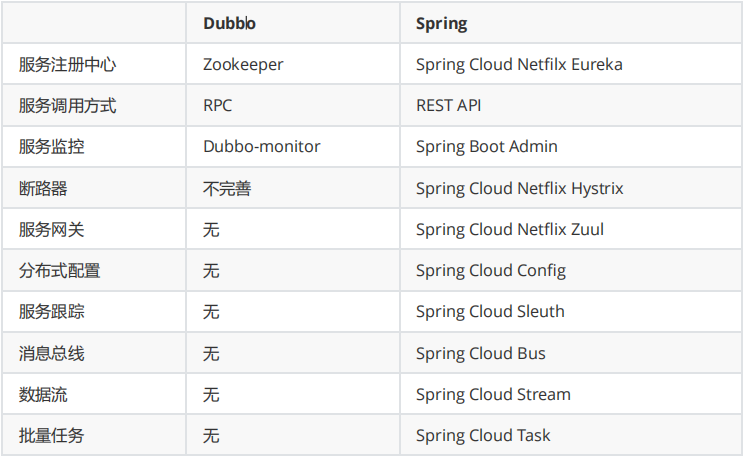Click the Zookeeper cell
Viewport: 744px width, 457px height.
pos(243,64)
